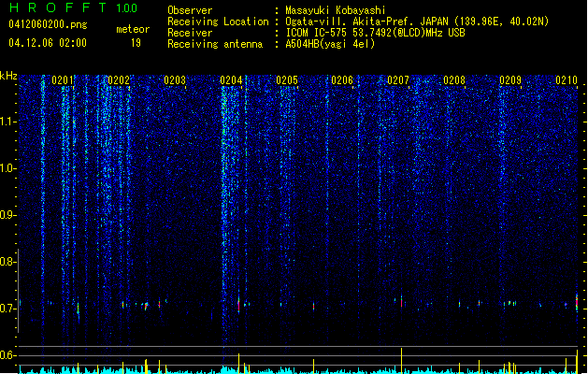Viewport: 588px width, 374px height.
Task: Click the 0203 time marker
Action: (x=175, y=80)
